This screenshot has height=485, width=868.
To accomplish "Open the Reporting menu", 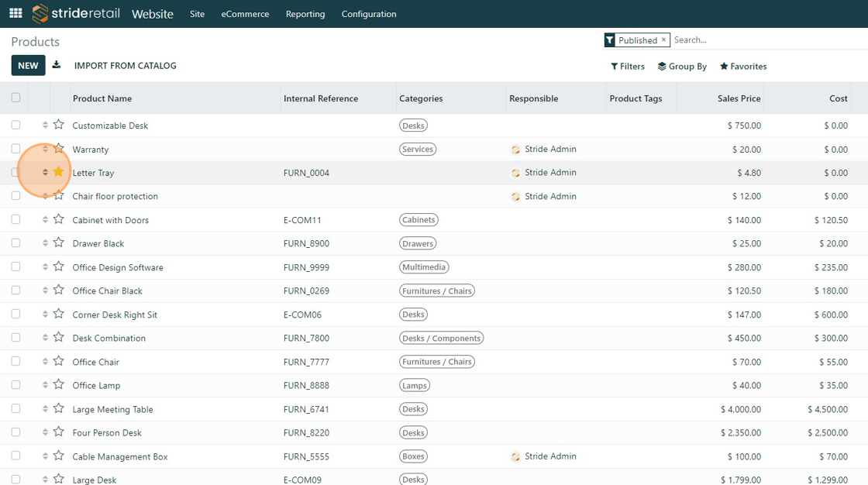I will [305, 14].
